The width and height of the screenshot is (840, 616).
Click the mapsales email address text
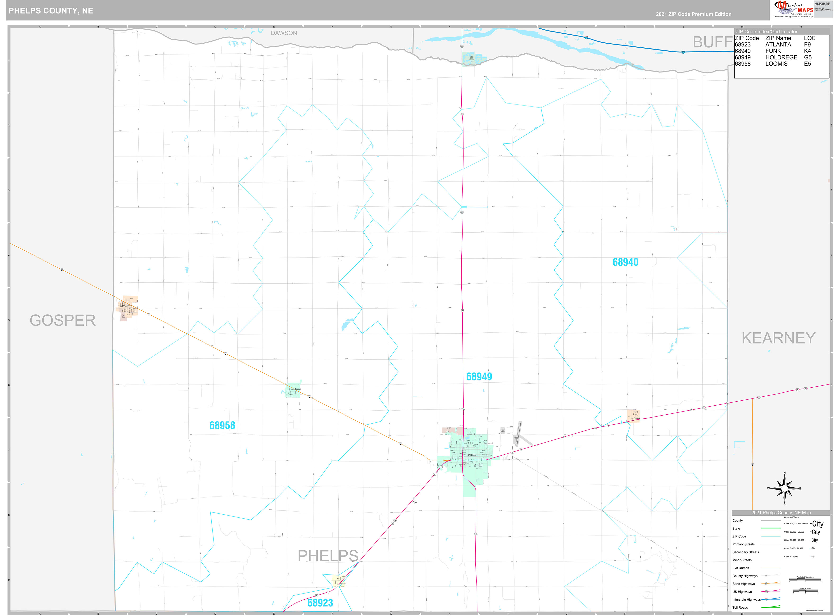tap(823, 10)
